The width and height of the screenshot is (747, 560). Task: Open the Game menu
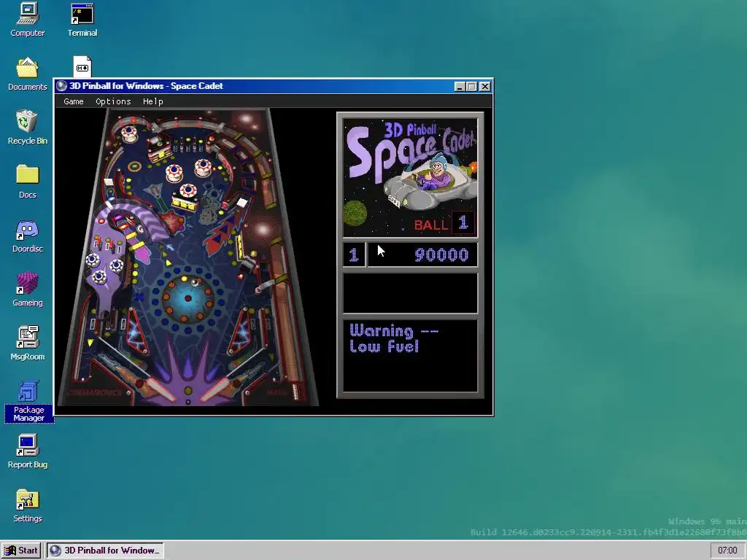74,101
